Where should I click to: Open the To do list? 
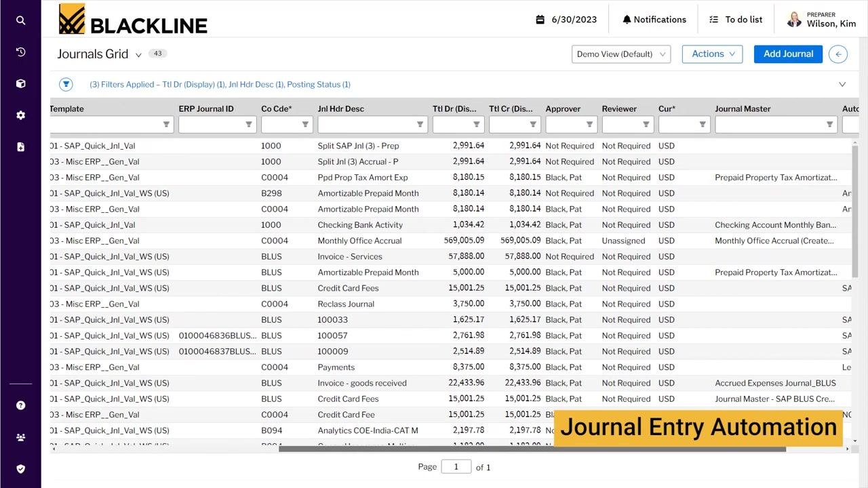[x=736, y=20]
